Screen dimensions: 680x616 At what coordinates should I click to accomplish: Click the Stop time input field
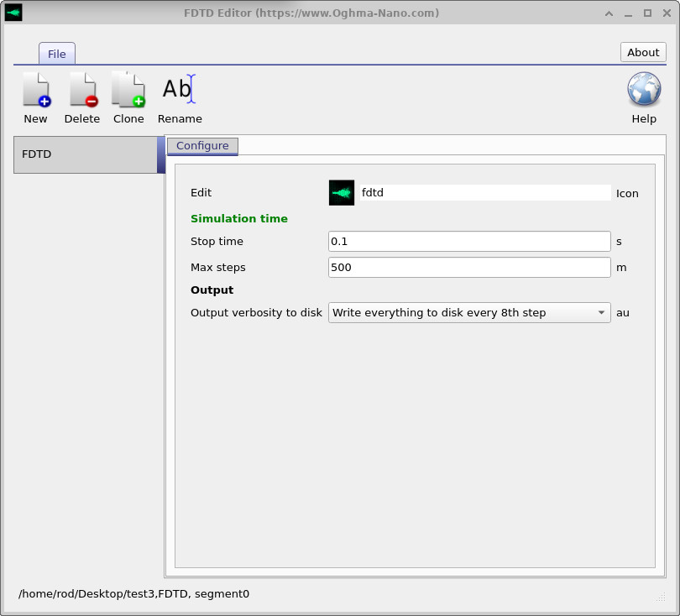[x=468, y=241]
